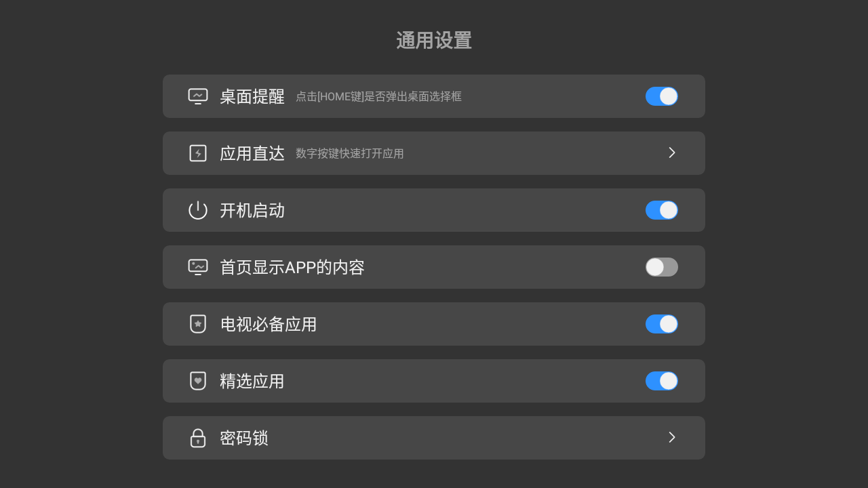Click the power icon beside 开机启动
This screenshot has width=868, height=488.
198,210
